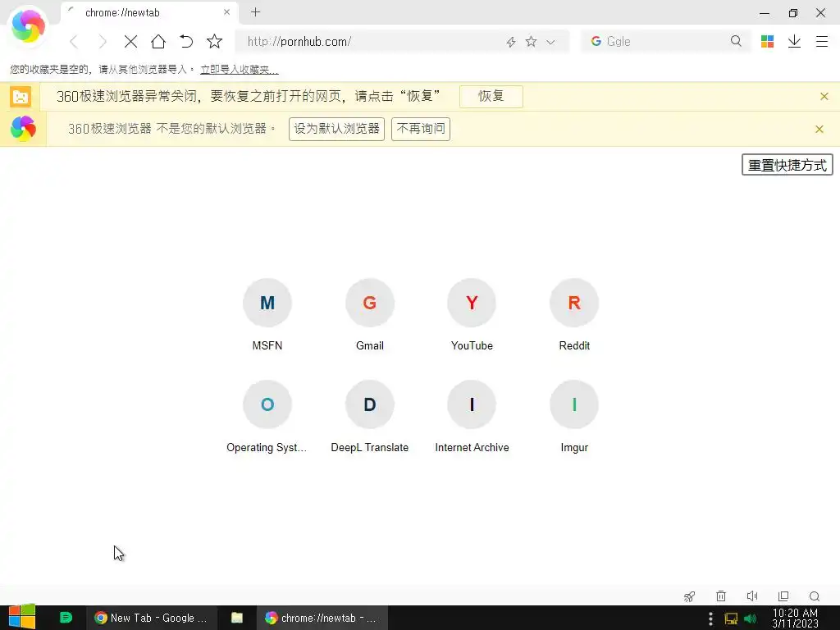
Task: Open the MSFN shortcut tile
Action: tap(267, 315)
